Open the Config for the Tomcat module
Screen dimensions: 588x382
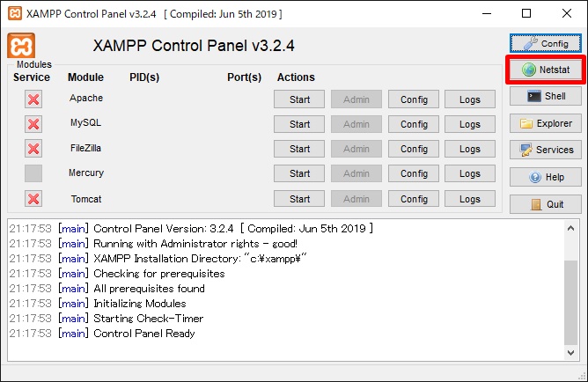point(414,199)
